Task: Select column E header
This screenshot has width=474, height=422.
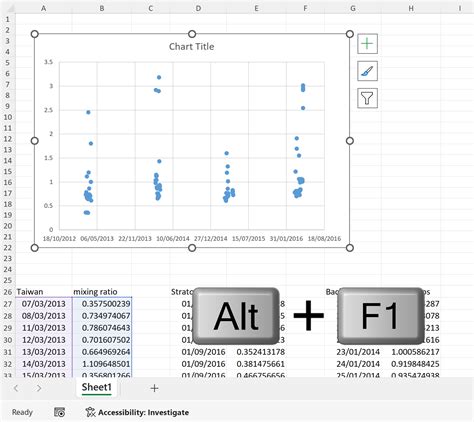Action: pyautogui.click(x=256, y=9)
